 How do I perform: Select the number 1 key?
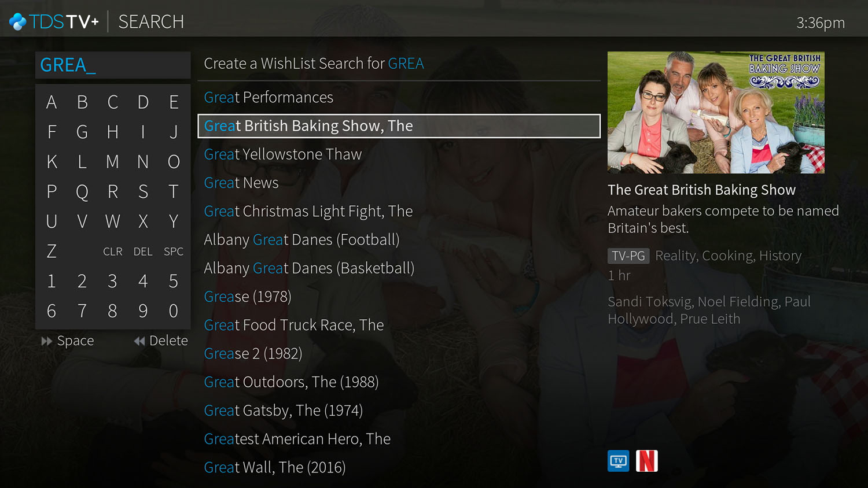pos(52,282)
